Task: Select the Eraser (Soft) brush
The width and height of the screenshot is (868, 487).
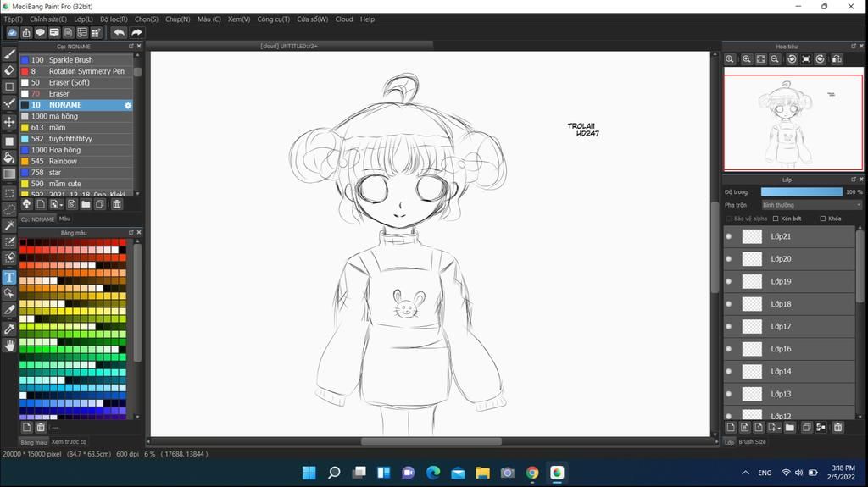Action: 75,82
